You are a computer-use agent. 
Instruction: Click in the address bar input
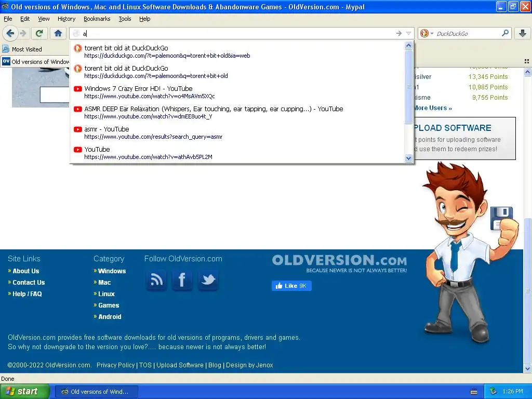click(x=237, y=33)
